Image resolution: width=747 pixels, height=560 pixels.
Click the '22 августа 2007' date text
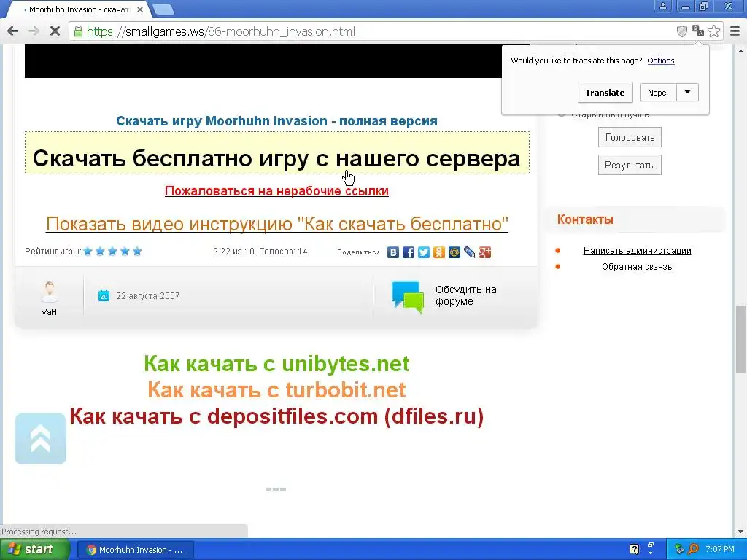pos(148,296)
